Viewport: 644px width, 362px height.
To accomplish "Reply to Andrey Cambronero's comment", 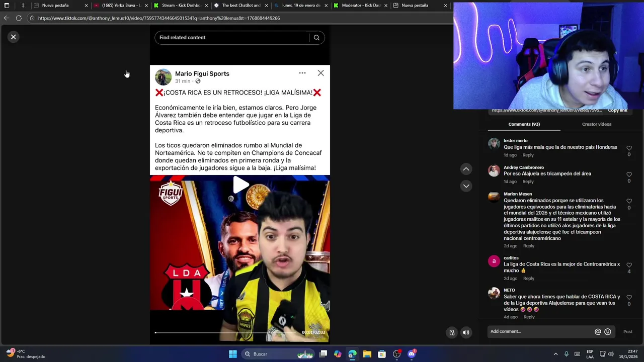I will coord(528,182).
